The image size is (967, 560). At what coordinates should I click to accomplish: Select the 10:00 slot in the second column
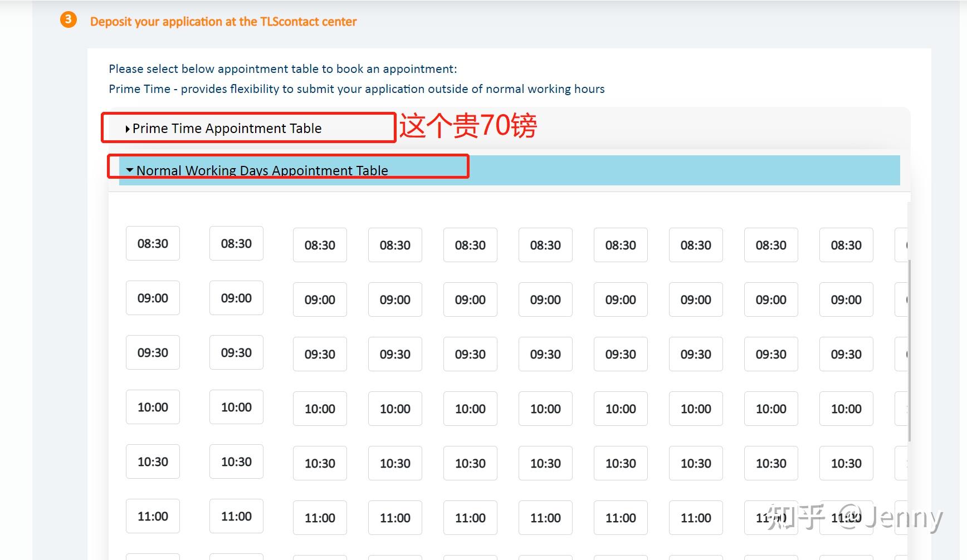236,407
